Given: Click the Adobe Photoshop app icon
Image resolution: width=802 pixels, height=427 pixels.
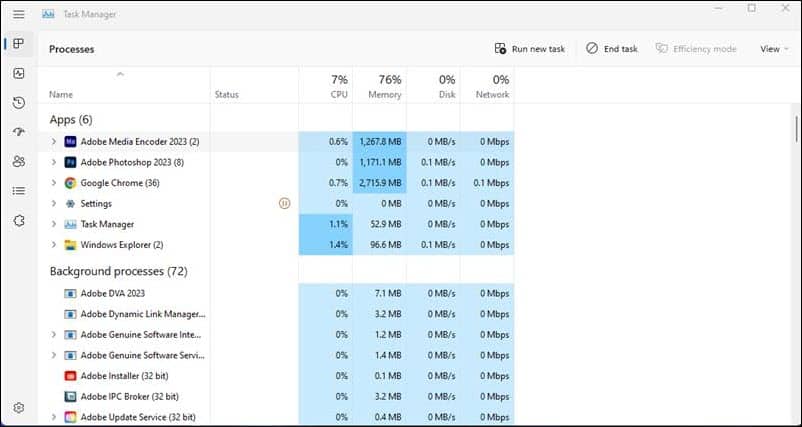Looking at the screenshot, I should pyautogui.click(x=70, y=162).
